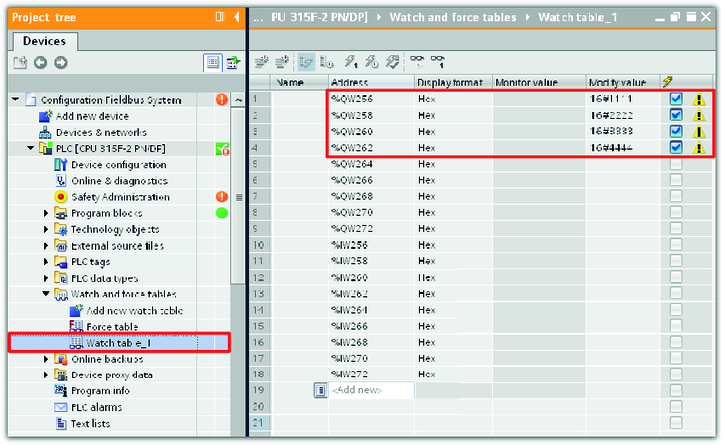The height and width of the screenshot is (445, 725).
Task: Open the Force table icon entry
Action: pyautogui.click(x=76, y=327)
